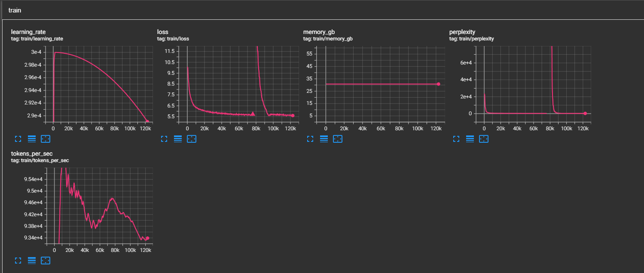Fit domain to data on learning_rate chart
The width and height of the screenshot is (644, 273).
(x=46, y=139)
